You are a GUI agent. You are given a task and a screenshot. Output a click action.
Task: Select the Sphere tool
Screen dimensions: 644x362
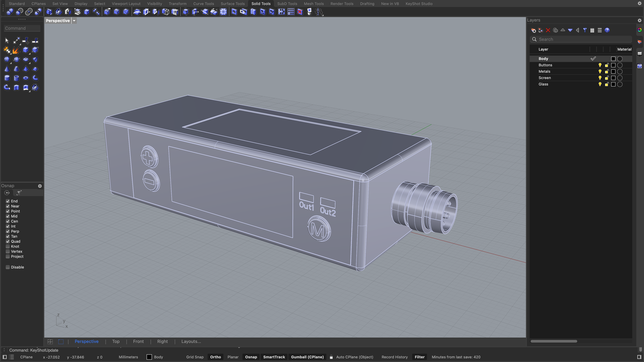point(7,59)
